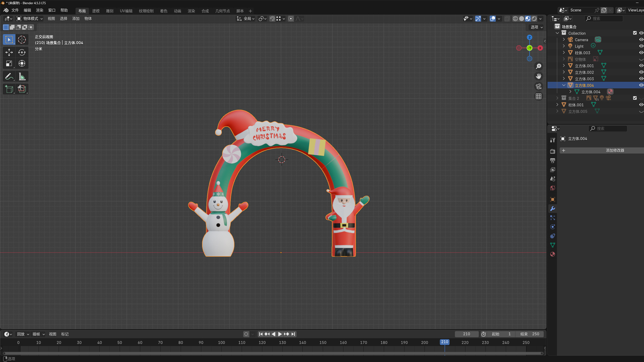Uncheck Collection exclude checkbox
The width and height of the screenshot is (644, 362).
[635, 33]
